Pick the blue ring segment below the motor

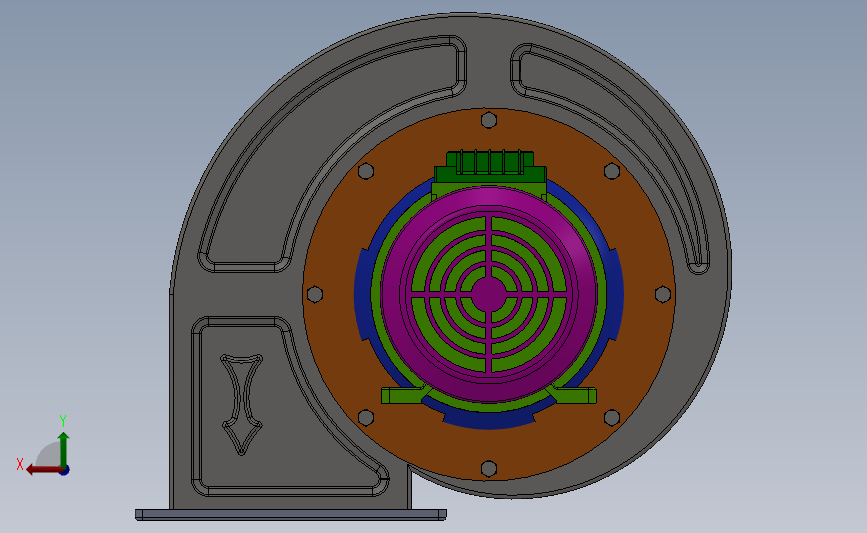[x=489, y=419]
